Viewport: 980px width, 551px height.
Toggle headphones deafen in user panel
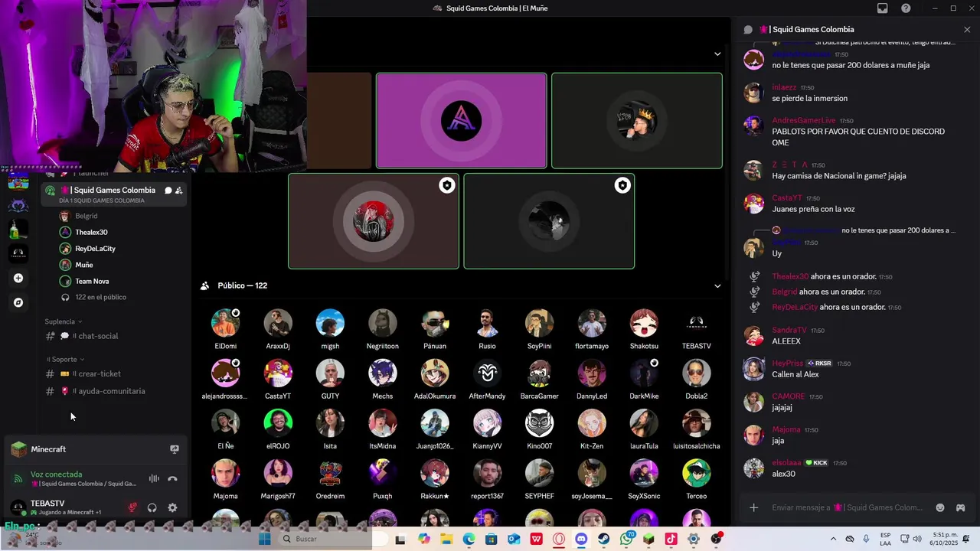coord(152,507)
